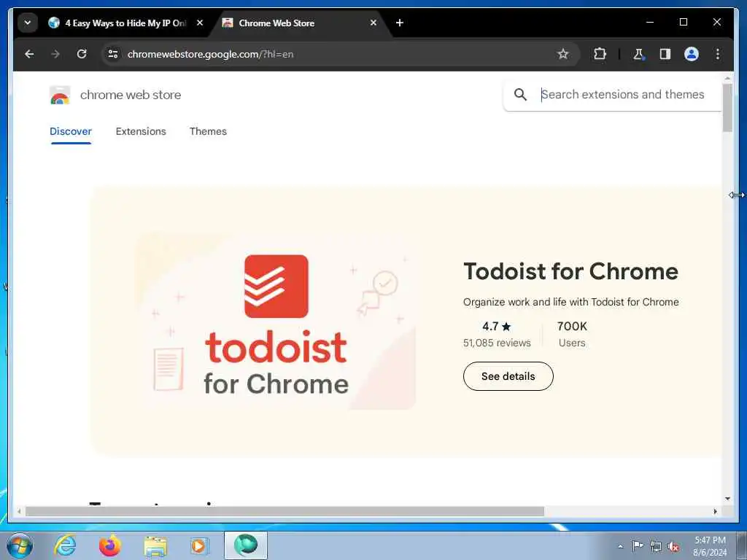Focus the 'Search extensions and themes' field
The width and height of the screenshot is (747, 560).
coord(622,95)
